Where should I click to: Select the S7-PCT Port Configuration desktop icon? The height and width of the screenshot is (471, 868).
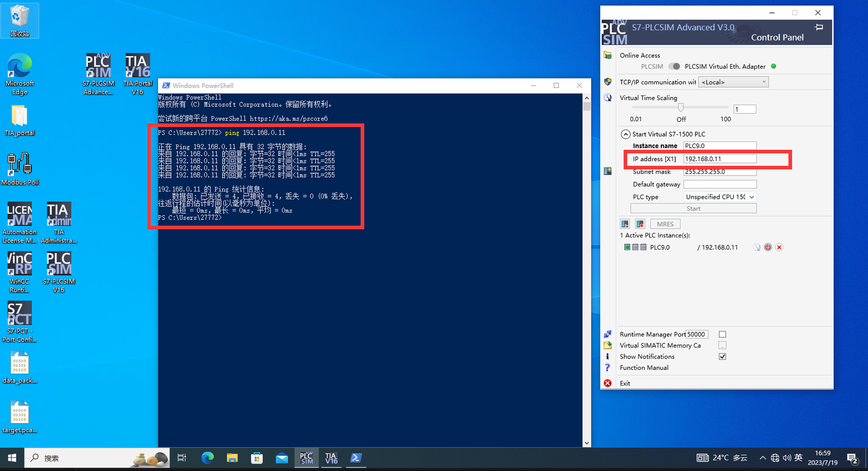[20, 322]
